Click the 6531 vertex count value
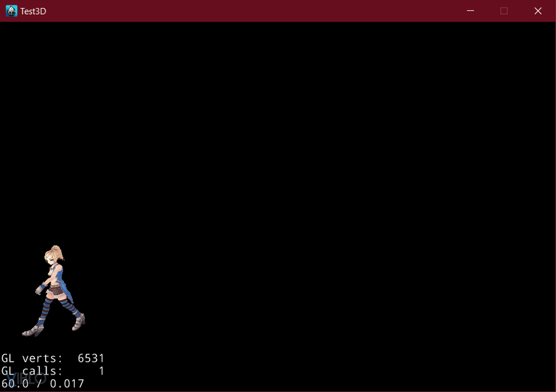Screen dimensions: 556x392 point(91,358)
